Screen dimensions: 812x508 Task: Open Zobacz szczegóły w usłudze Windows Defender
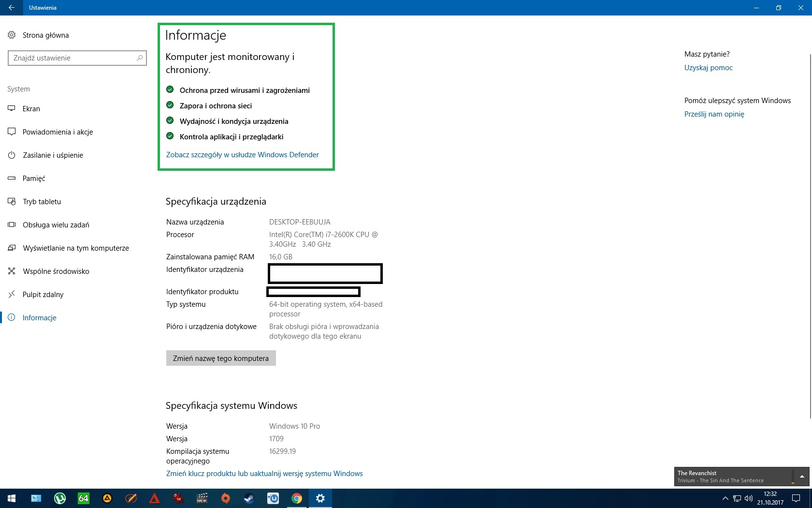tap(243, 155)
